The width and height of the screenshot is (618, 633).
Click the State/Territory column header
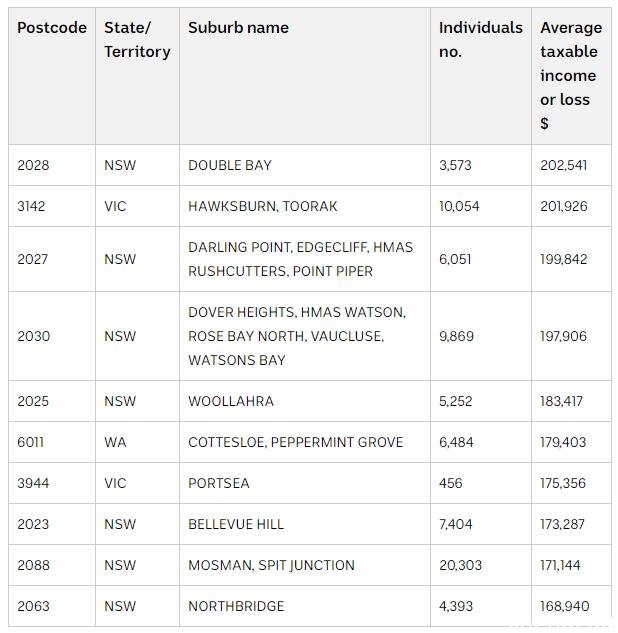137,76
